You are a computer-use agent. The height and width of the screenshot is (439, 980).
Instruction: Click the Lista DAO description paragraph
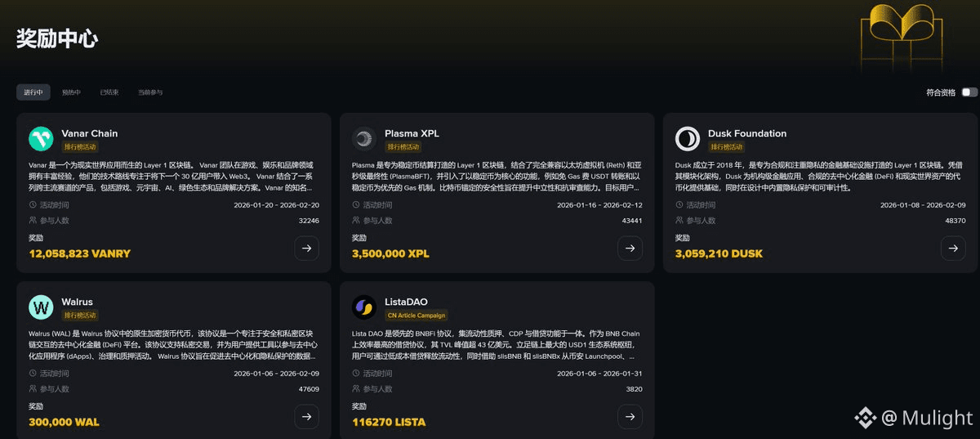pos(497,344)
